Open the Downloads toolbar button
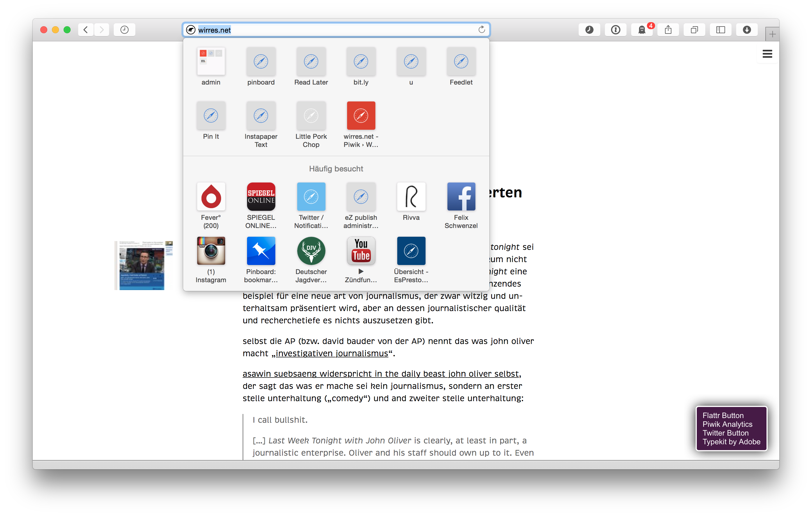Viewport: 812px width, 516px height. click(x=747, y=30)
